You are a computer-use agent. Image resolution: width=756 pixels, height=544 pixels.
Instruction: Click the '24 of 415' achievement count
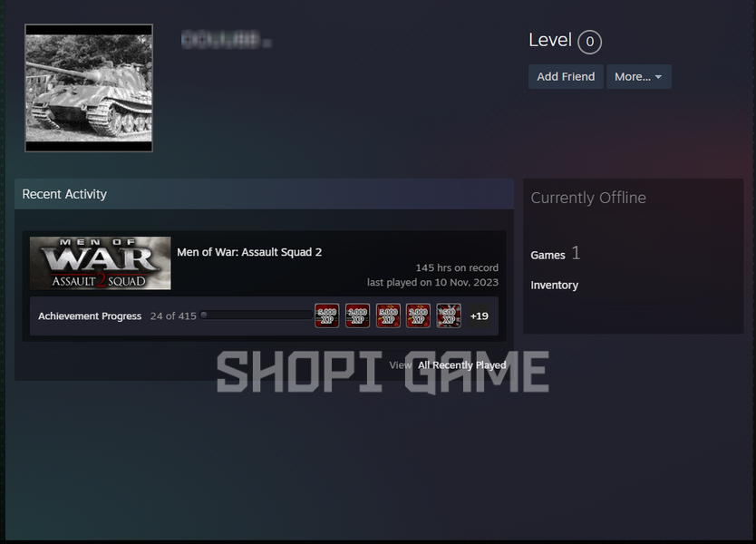(173, 316)
